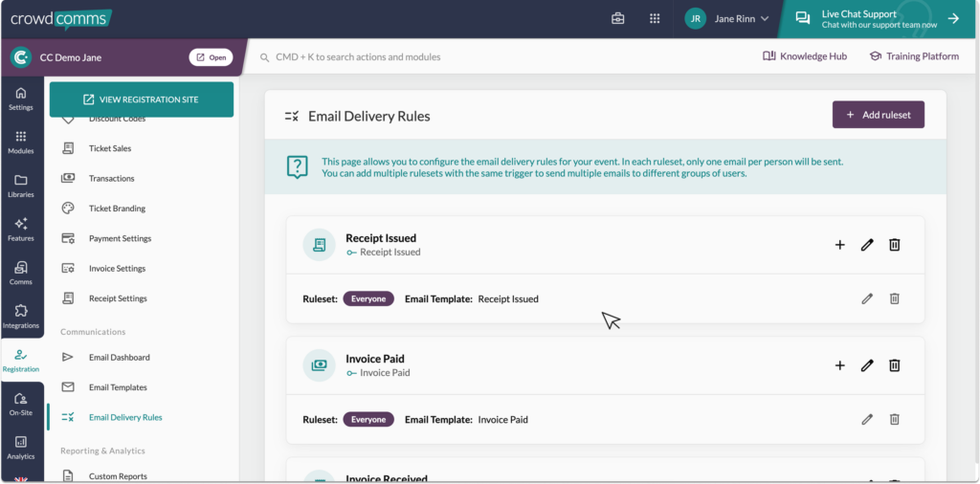Edit the Receipt Issued ruleset header
This screenshot has width=980, height=484.
click(867, 245)
